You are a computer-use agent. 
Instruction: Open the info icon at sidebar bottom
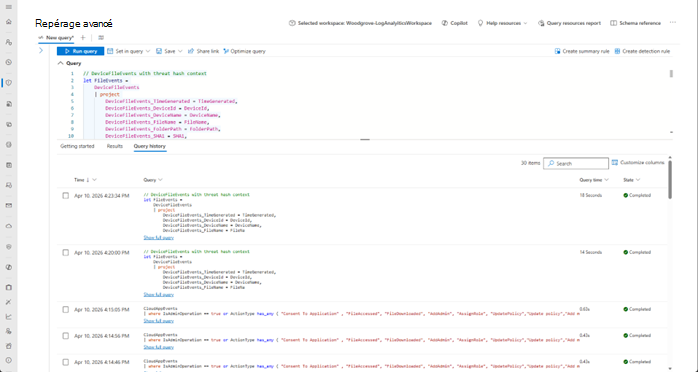(x=8, y=360)
